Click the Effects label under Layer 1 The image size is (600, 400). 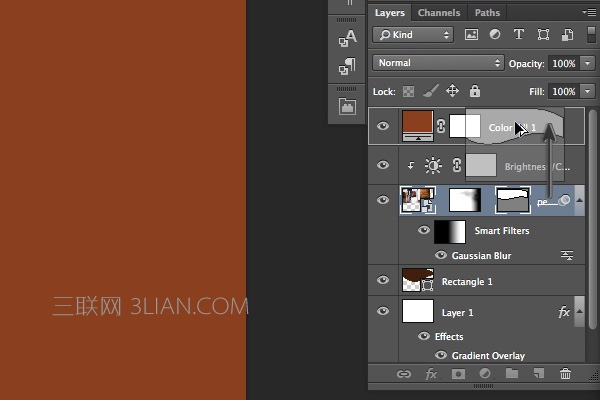coord(449,336)
